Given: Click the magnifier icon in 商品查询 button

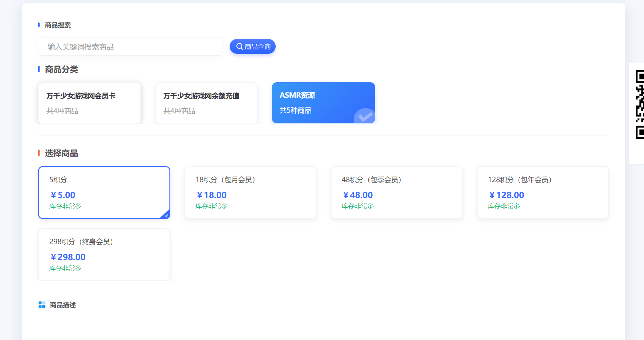Looking at the screenshot, I should pos(239,47).
